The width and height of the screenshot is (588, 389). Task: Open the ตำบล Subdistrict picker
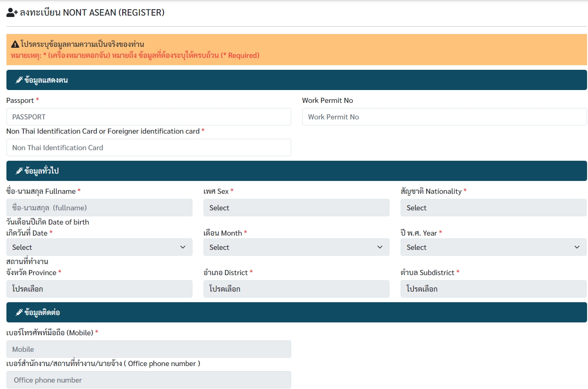[x=493, y=289]
